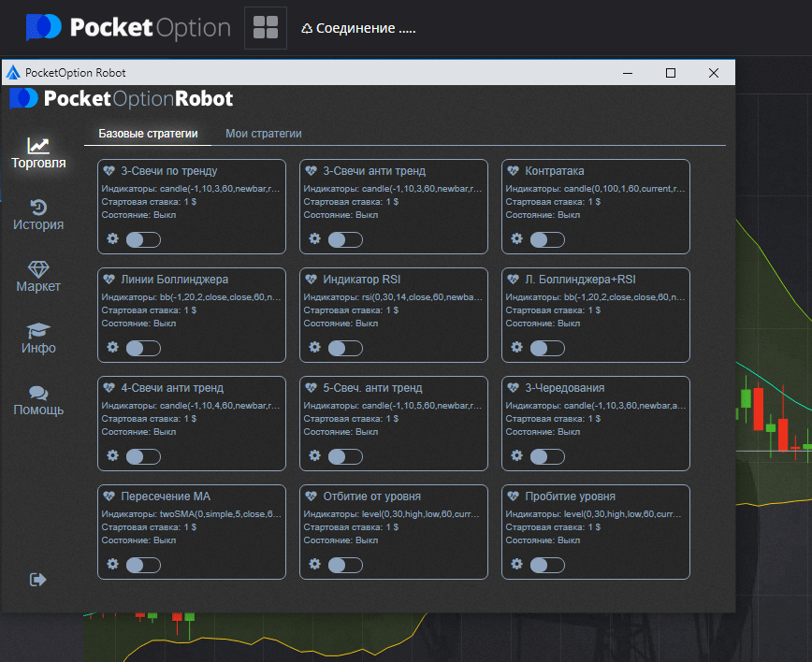Screen dimensions: 812x662
Task: Click the grid apps icon in top bar
Action: pyautogui.click(x=266, y=28)
